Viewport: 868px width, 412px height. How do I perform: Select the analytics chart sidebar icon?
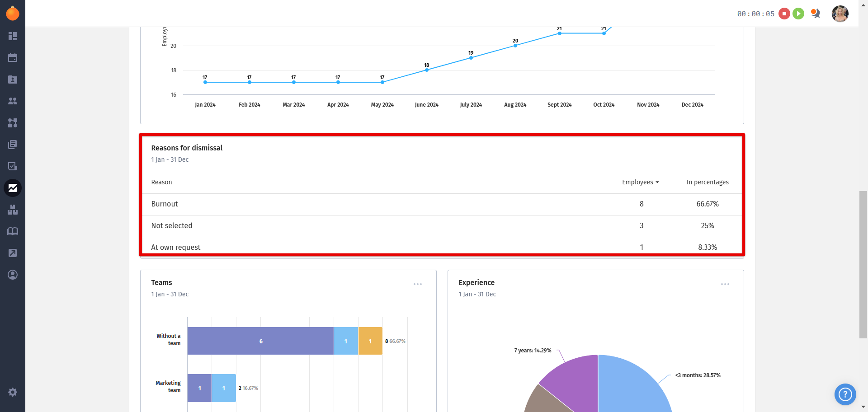click(x=13, y=188)
